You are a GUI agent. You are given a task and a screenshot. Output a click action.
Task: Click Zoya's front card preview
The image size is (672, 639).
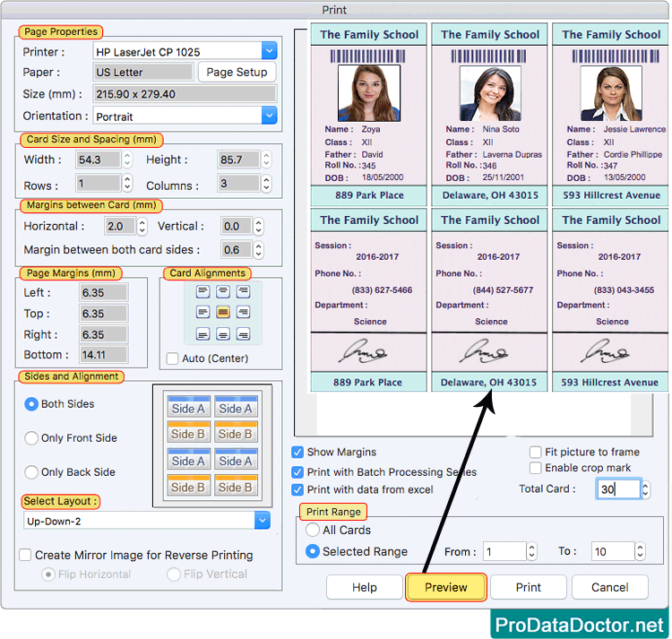[369, 115]
